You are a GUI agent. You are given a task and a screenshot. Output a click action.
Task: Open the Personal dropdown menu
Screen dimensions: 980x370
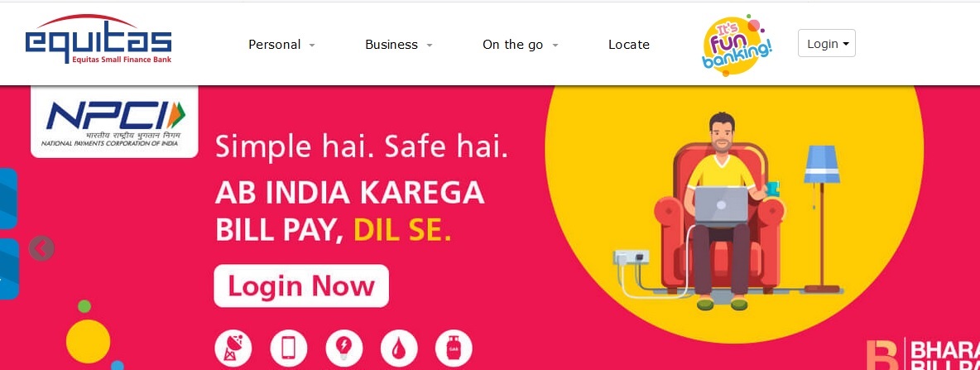tap(282, 45)
